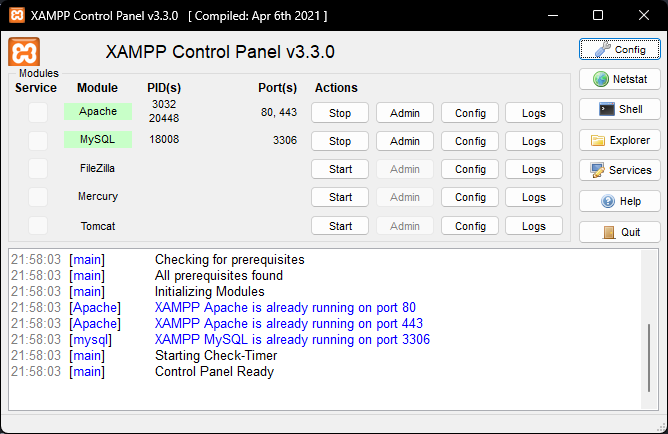
Task: View FileZilla Logs
Action: point(534,169)
